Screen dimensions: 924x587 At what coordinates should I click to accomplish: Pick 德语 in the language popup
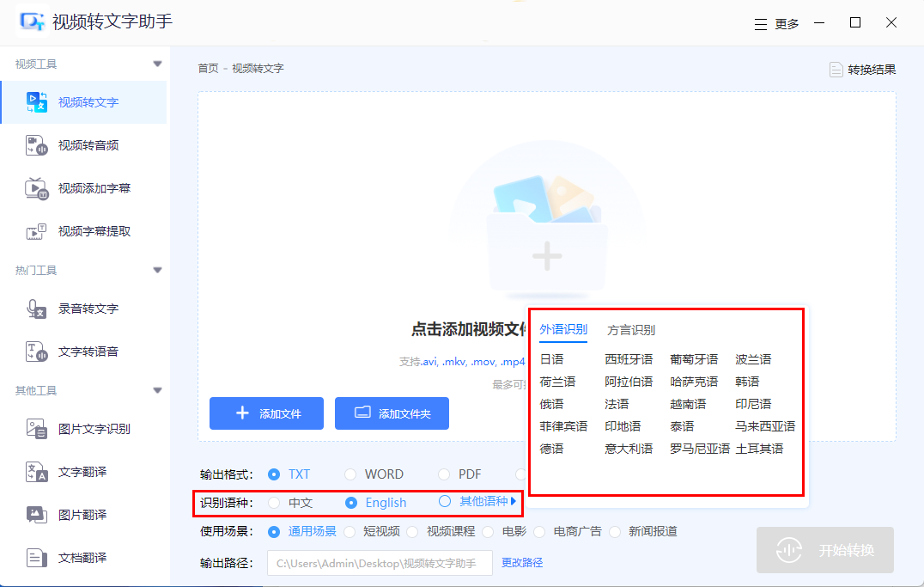coord(551,449)
